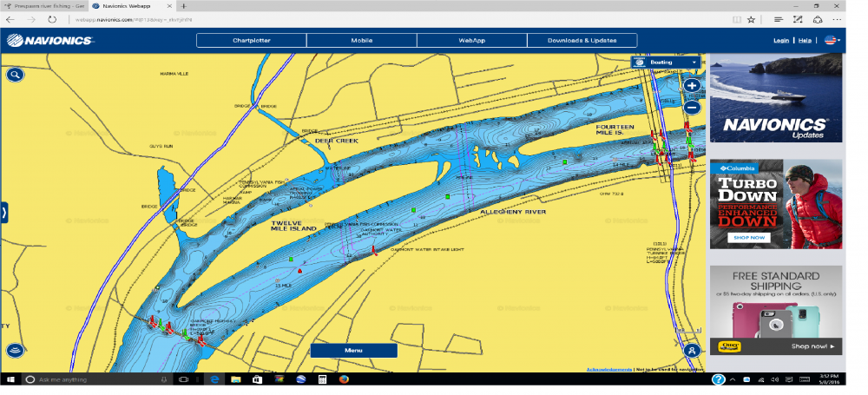Click the red buoy west of the intake light

click(299, 271)
